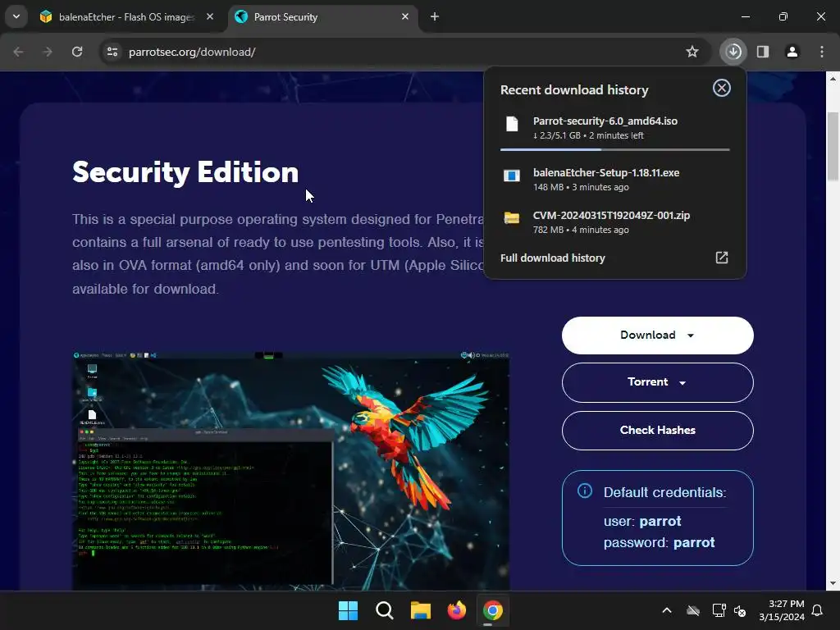This screenshot has width=840, height=630.
Task: Open the Chrome profile icon
Action: click(x=792, y=52)
